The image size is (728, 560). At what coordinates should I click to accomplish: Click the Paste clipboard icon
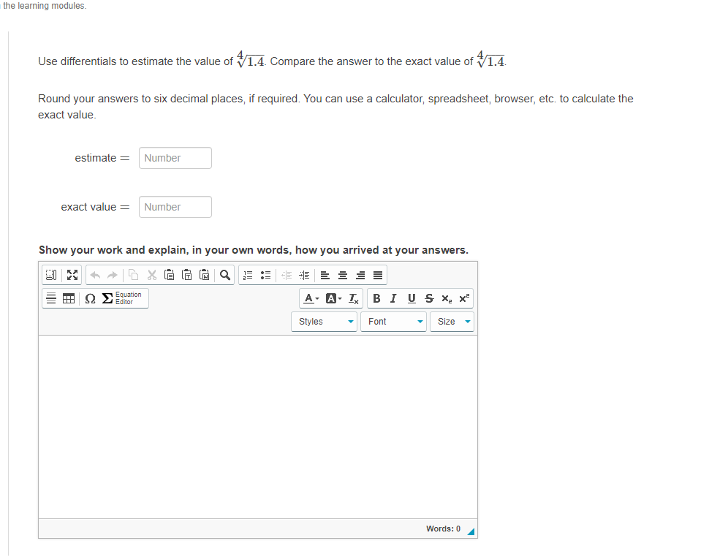tap(170, 275)
